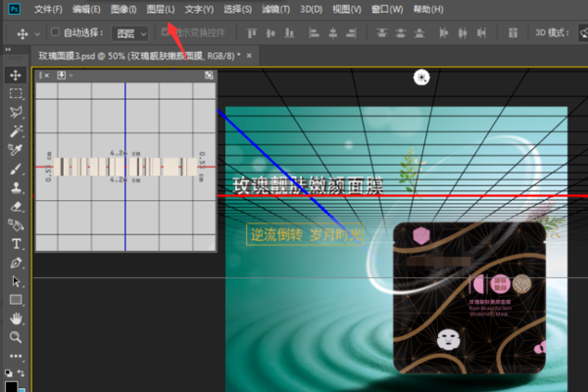The height and width of the screenshot is (392, 588).
Task: Close the 玫瑰面膜3.psd document tab
Action: pos(249,56)
